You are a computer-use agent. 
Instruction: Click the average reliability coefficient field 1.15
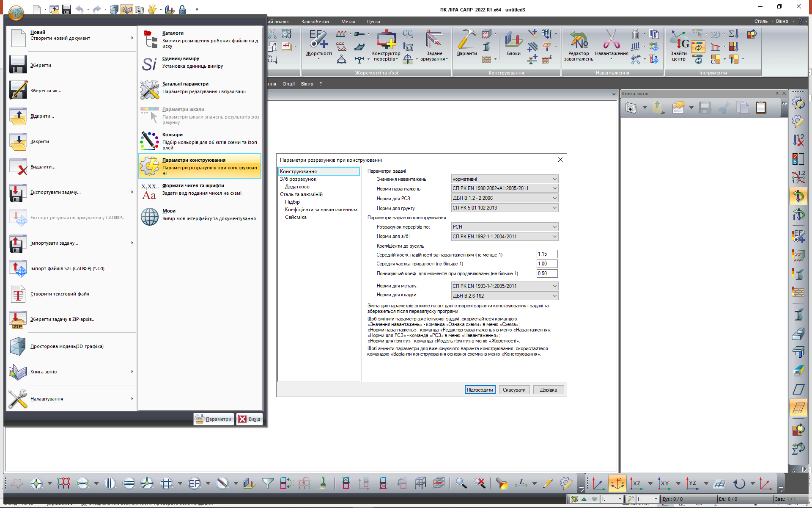click(x=546, y=254)
